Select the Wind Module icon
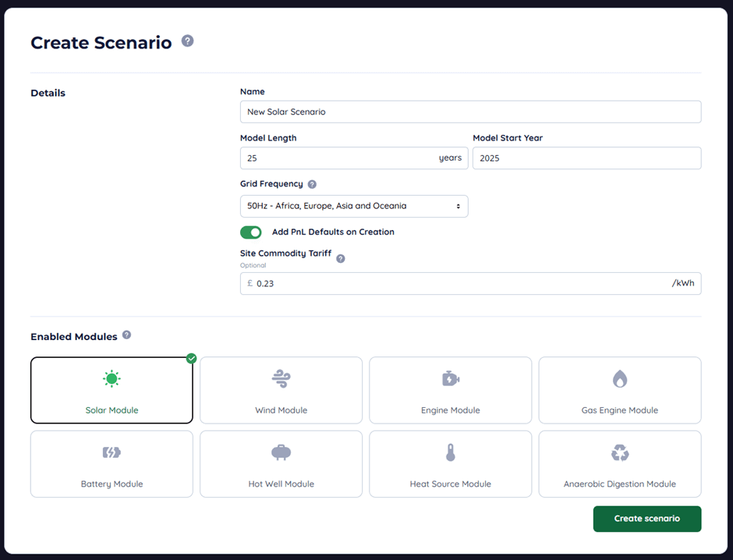The image size is (733, 560). [x=281, y=379]
